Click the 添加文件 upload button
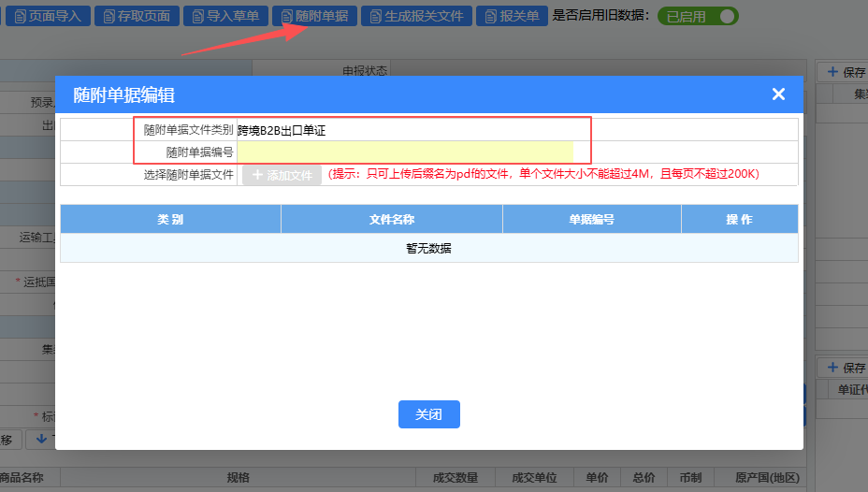 [x=282, y=175]
